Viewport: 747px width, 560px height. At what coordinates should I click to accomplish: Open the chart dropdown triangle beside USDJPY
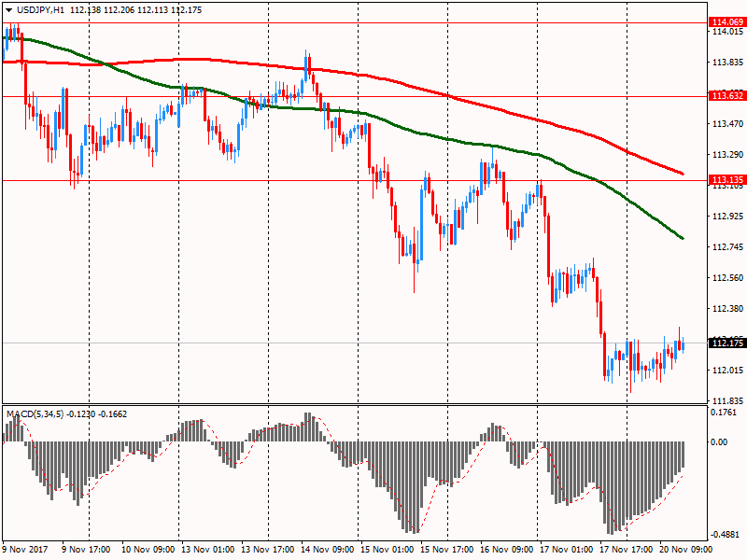(x=8, y=10)
